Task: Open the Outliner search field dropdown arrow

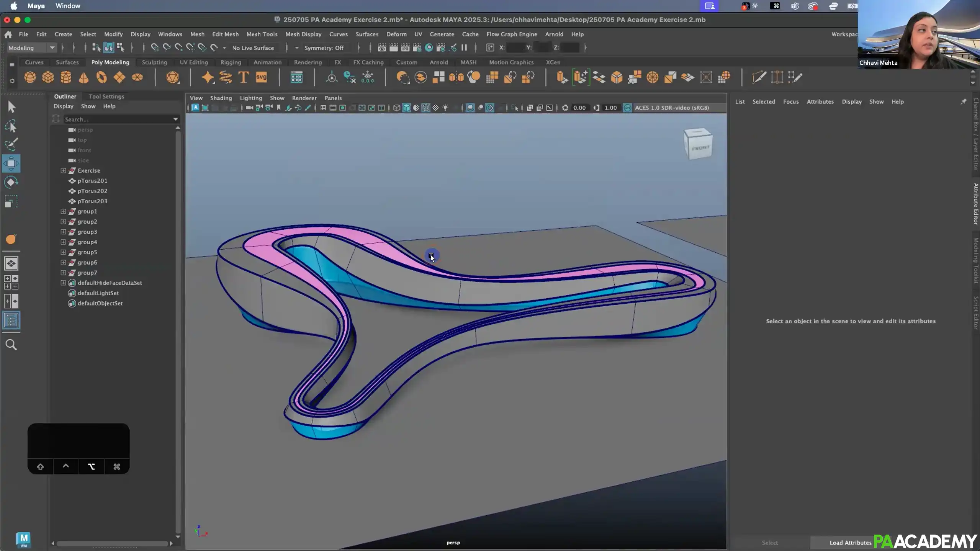Action: (175, 119)
